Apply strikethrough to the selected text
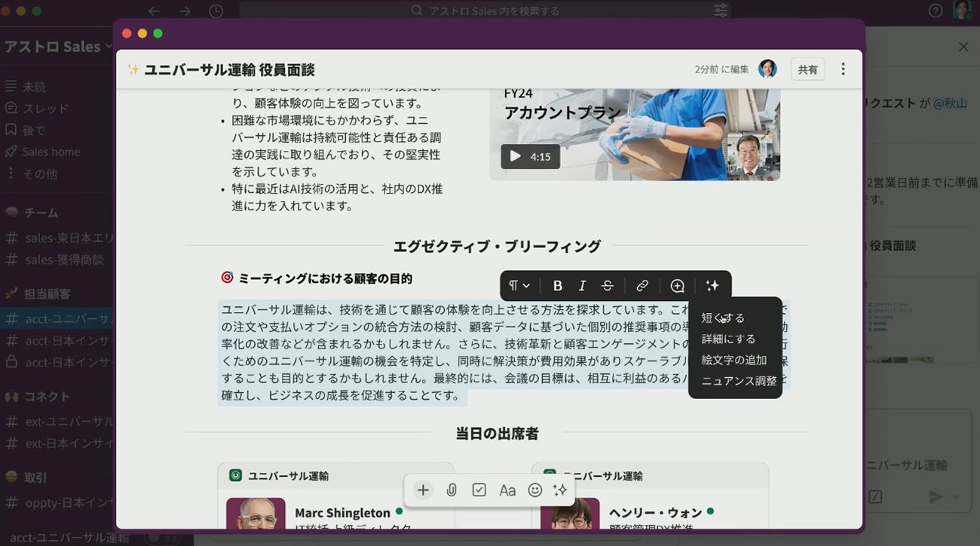 [x=607, y=286]
